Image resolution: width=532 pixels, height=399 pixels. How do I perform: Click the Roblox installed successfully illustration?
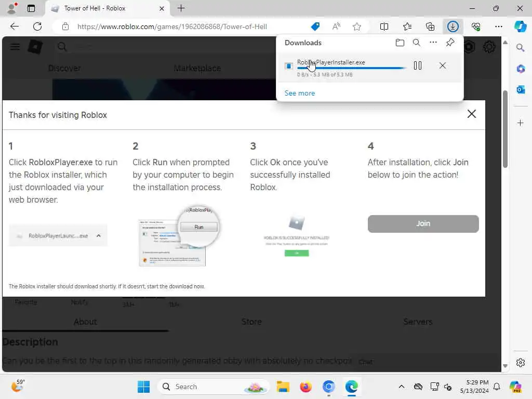click(296, 235)
